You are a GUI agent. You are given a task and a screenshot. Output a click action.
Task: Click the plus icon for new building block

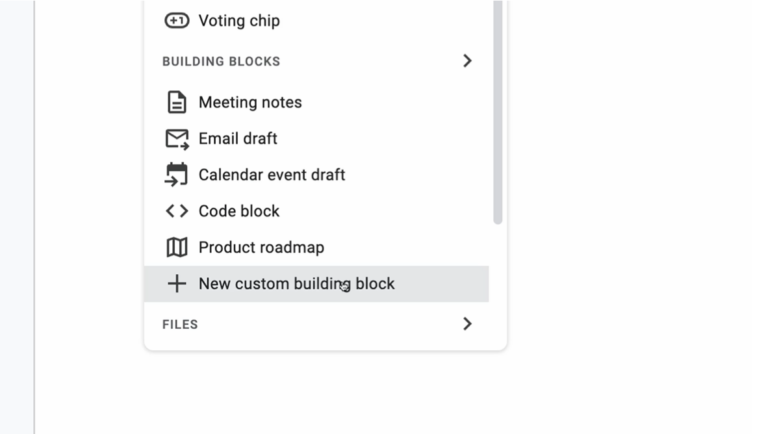177,284
